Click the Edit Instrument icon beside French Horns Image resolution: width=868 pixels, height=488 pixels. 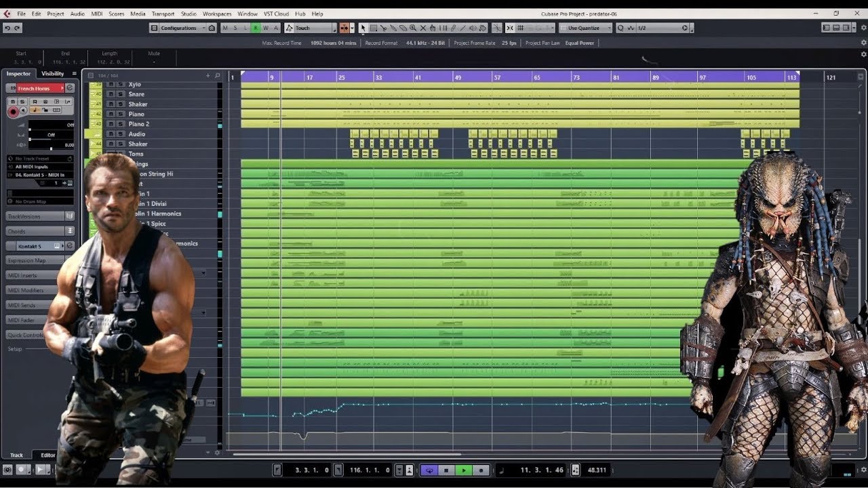tap(70, 88)
